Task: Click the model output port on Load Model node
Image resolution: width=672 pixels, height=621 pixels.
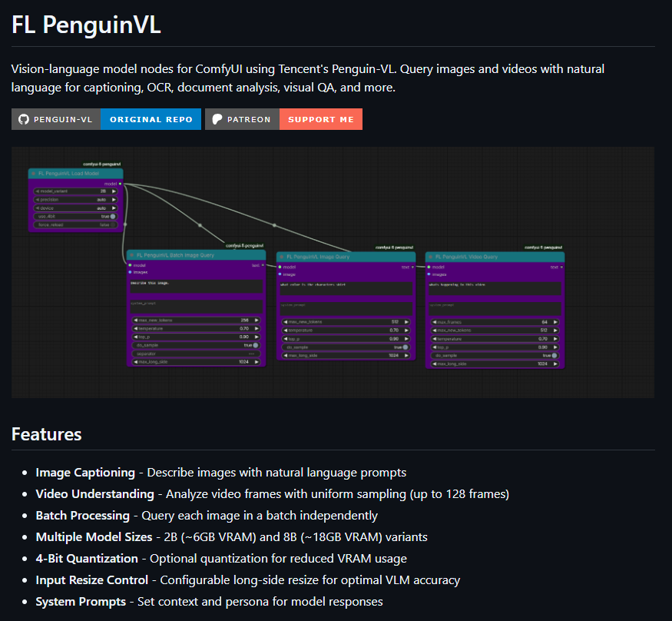Action: 120,184
